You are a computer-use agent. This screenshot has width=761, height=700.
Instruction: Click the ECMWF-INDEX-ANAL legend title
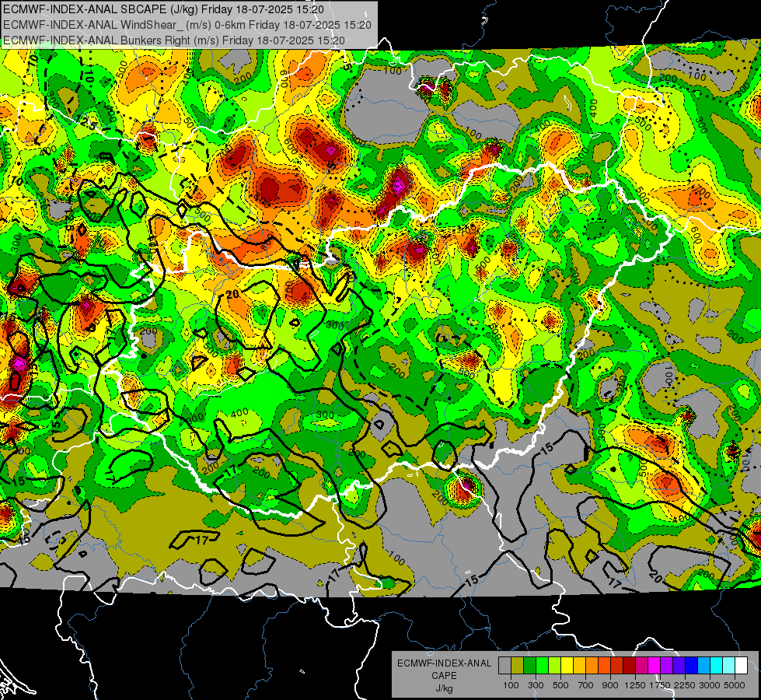444,663
